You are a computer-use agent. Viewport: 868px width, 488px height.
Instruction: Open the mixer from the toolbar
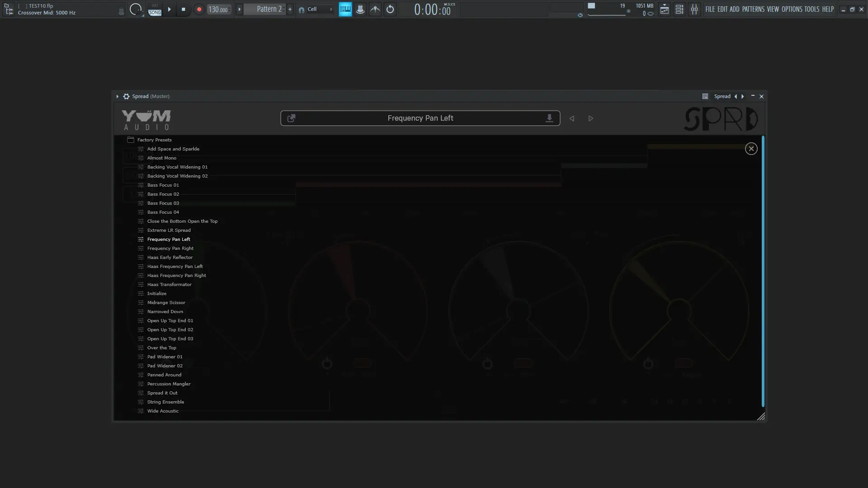click(x=694, y=9)
